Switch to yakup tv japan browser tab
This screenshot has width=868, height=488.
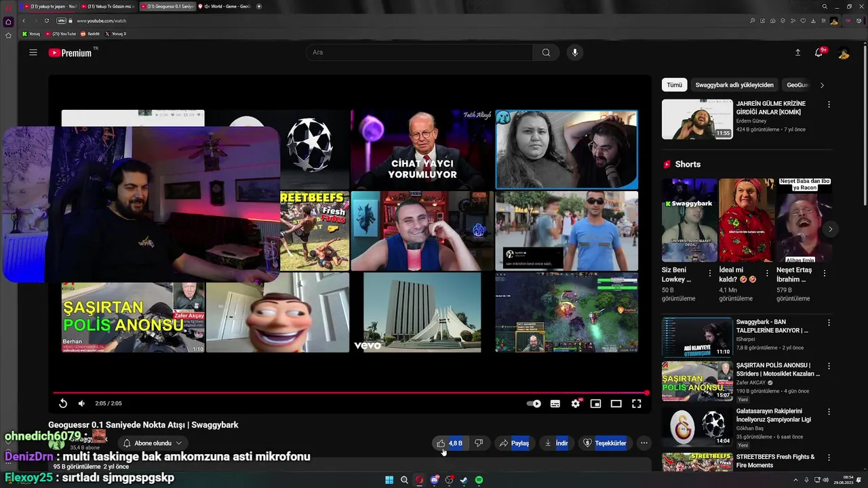(x=49, y=6)
